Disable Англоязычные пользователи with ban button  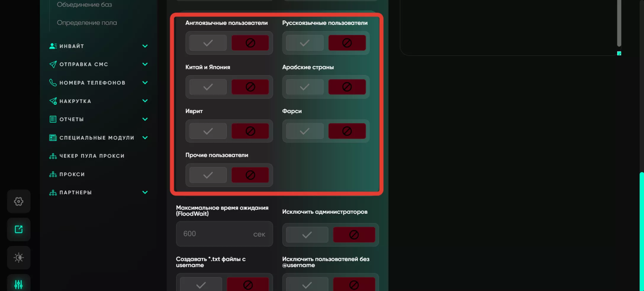pos(250,43)
